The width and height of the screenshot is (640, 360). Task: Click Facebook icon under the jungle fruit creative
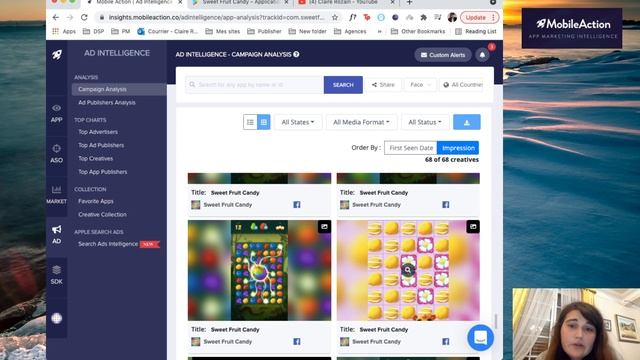pyautogui.click(x=297, y=341)
